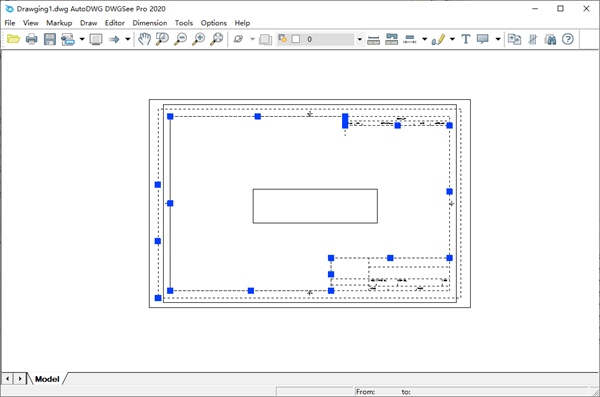Click the Open file folder icon

pos(13,39)
